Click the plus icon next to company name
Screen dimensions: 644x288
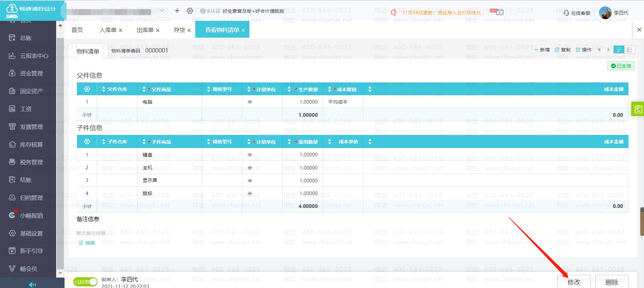177,11
